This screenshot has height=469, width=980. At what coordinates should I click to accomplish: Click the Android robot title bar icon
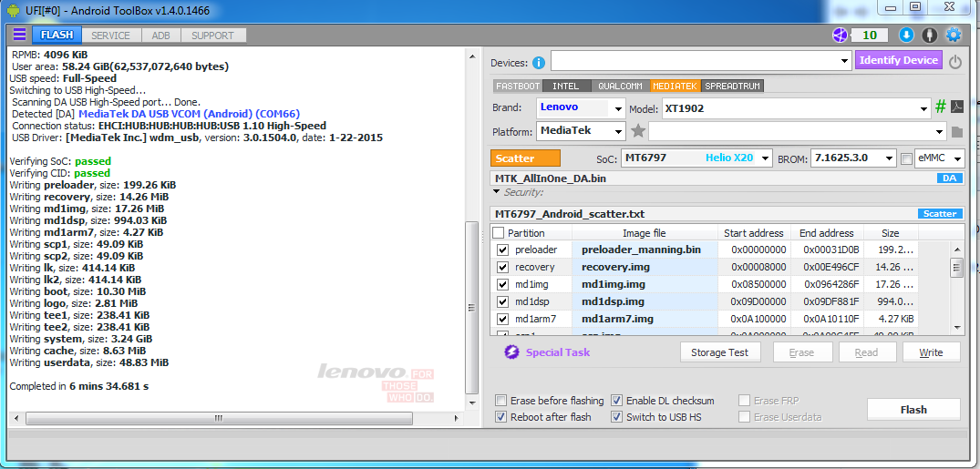(x=13, y=10)
